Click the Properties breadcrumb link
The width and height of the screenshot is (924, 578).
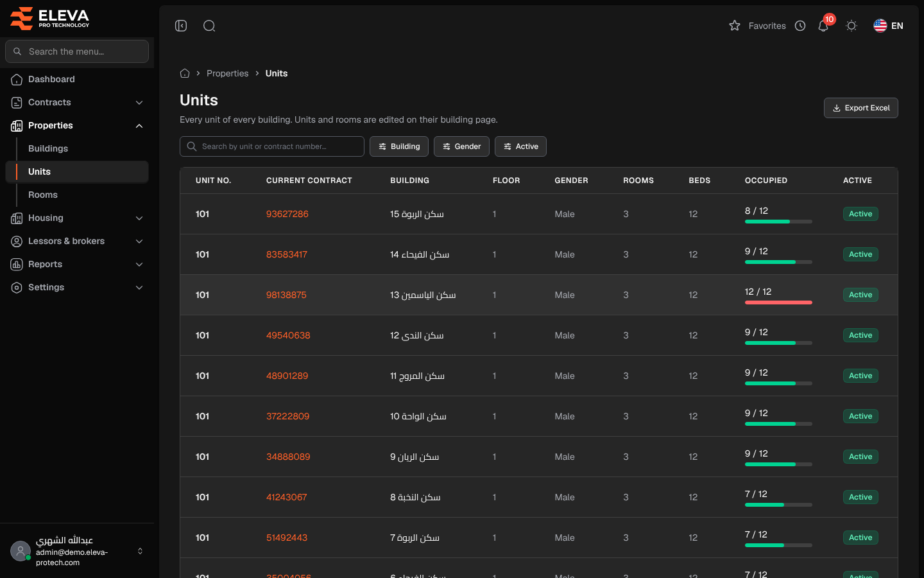(227, 73)
